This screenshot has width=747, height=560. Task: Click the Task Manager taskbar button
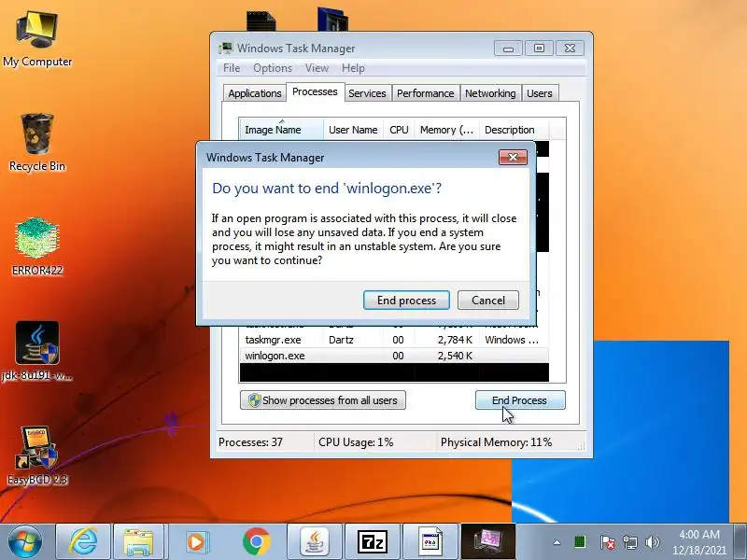(x=488, y=541)
